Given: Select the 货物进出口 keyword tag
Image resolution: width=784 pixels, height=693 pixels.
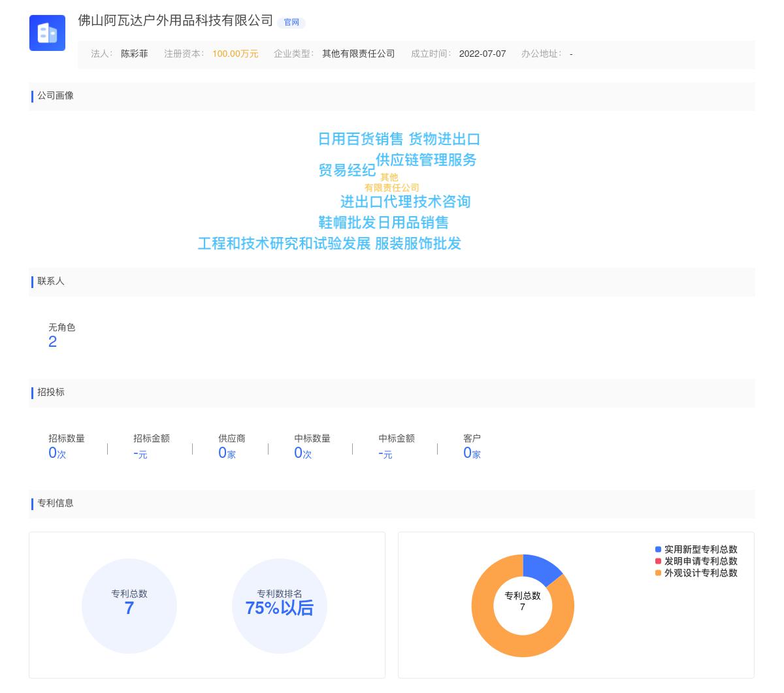Looking at the screenshot, I should tap(444, 138).
